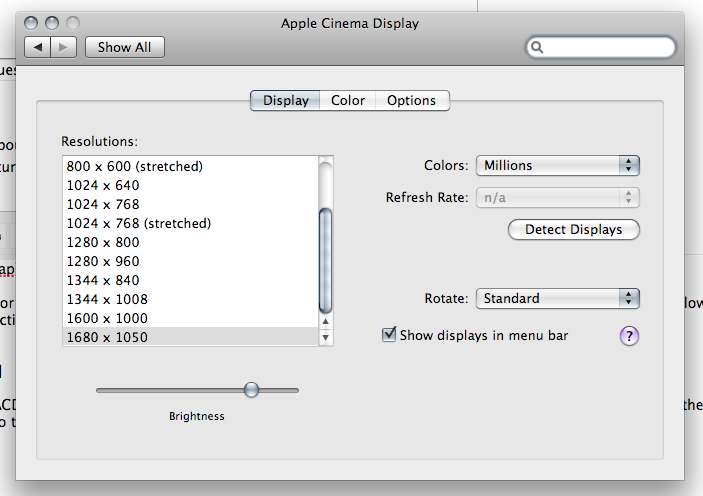Select the plain 1024 x 768 resolution
Image resolution: width=703 pixels, height=496 pixels.
pyautogui.click(x=191, y=204)
